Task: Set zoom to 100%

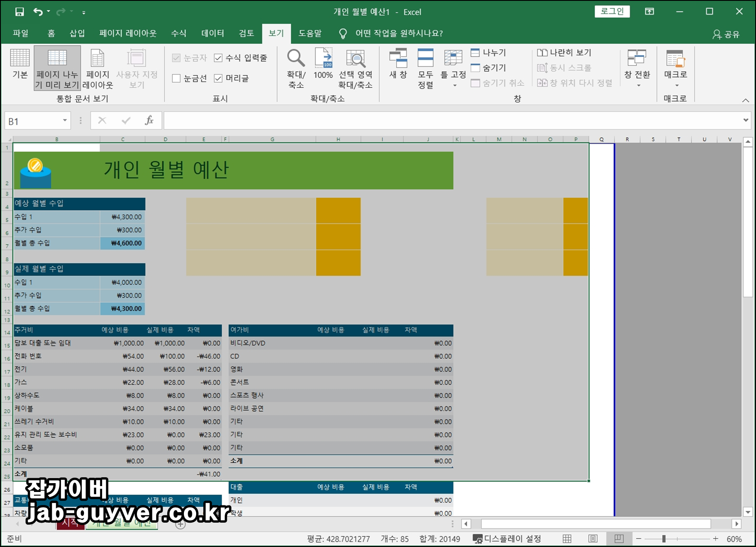Action: (x=323, y=64)
